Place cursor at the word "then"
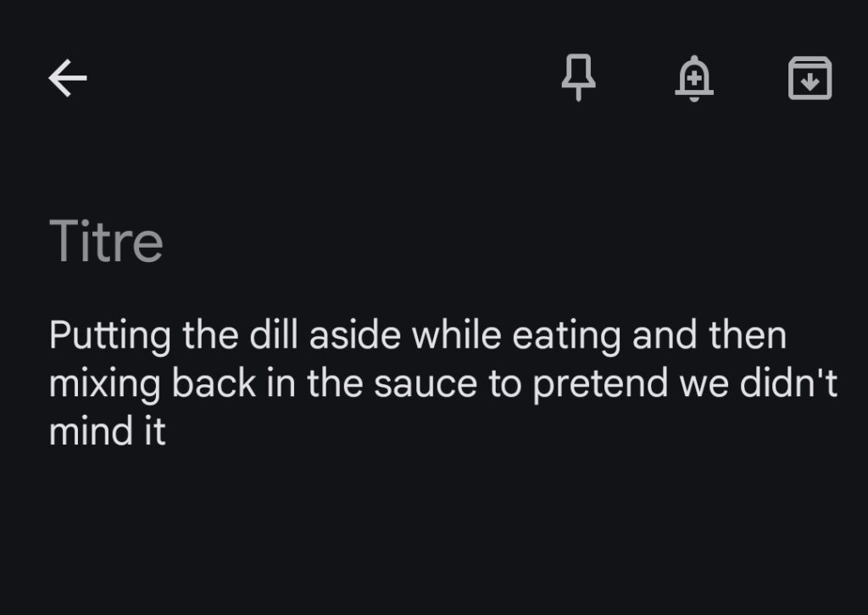 pos(747,335)
